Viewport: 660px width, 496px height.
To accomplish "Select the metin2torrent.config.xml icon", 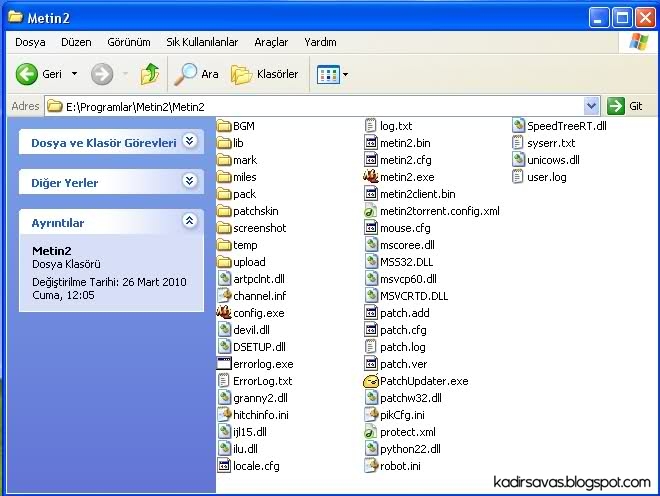I will [x=370, y=211].
